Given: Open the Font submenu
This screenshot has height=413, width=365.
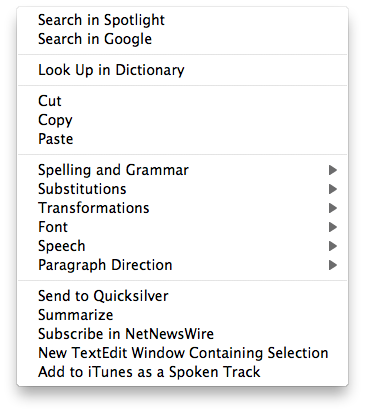Looking at the screenshot, I should 182,227.
